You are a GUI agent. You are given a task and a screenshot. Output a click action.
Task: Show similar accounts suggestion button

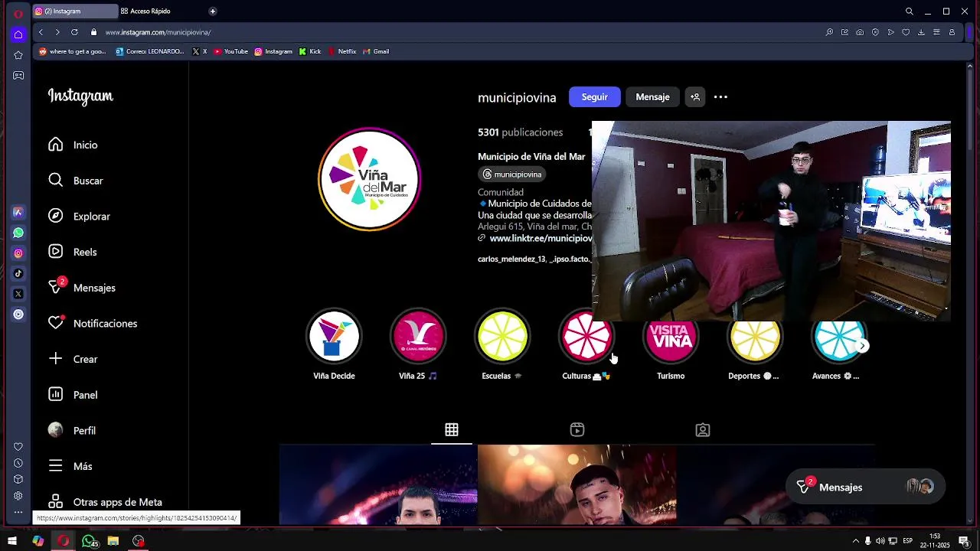tap(694, 97)
